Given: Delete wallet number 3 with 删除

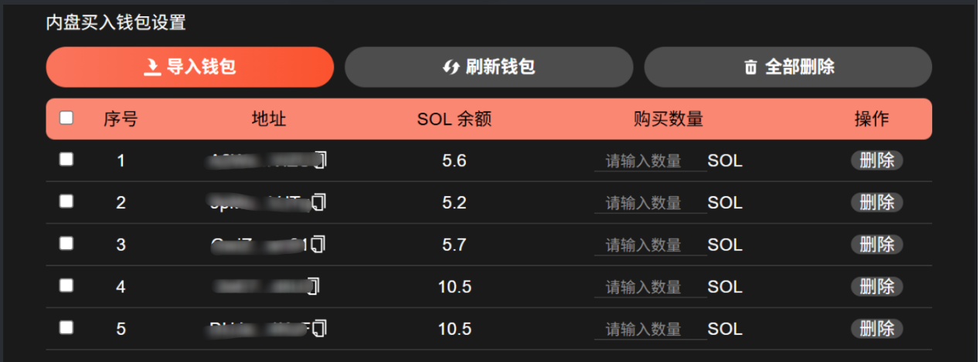Looking at the screenshot, I should coord(877,244).
